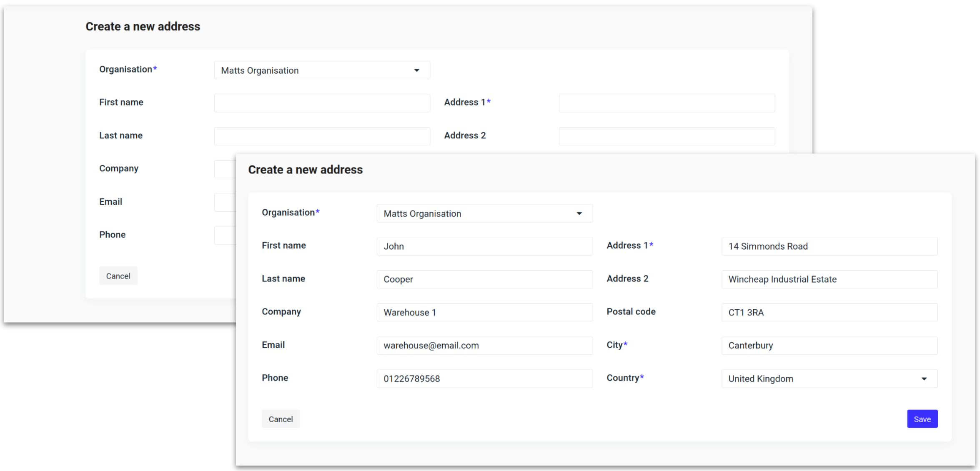Click the Address 2 field showing Wincheap Industrial Estate

click(x=829, y=279)
